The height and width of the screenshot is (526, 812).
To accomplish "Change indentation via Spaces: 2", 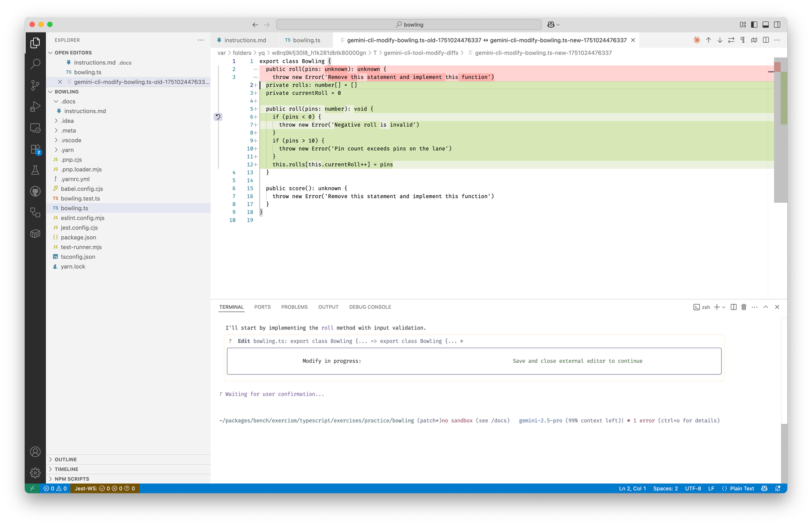I will pos(665,489).
